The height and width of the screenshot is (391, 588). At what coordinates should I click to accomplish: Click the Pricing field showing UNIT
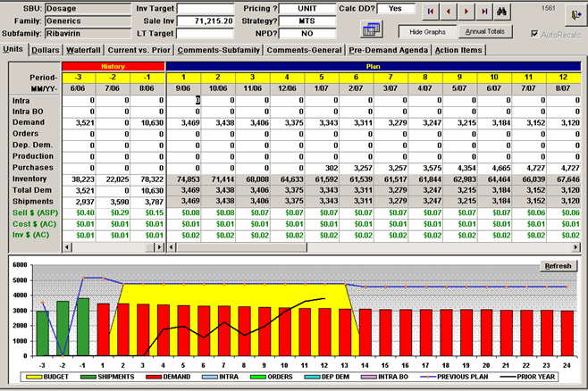click(x=307, y=8)
